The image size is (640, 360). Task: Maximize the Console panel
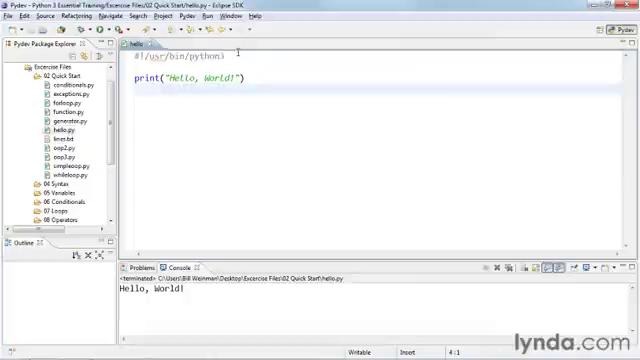click(632, 267)
